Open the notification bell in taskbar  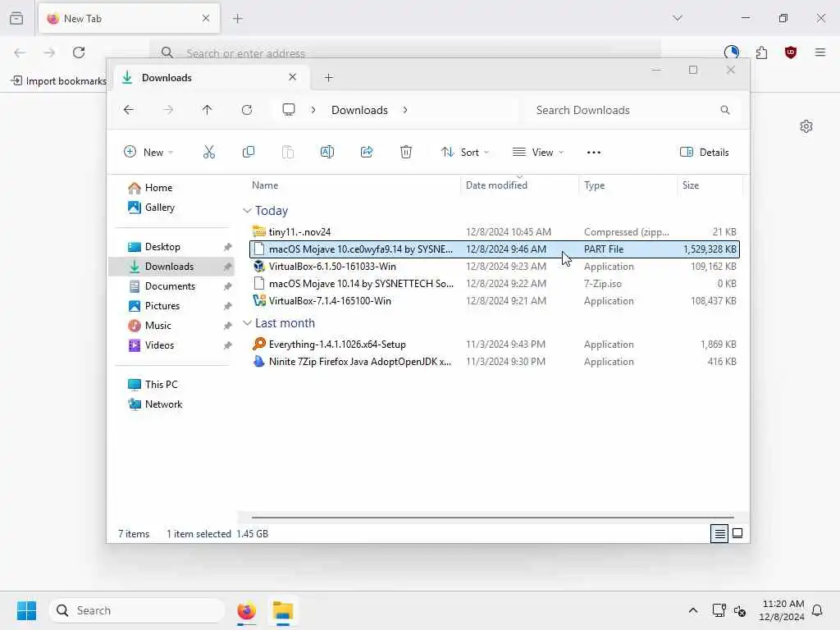click(x=818, y=610)
